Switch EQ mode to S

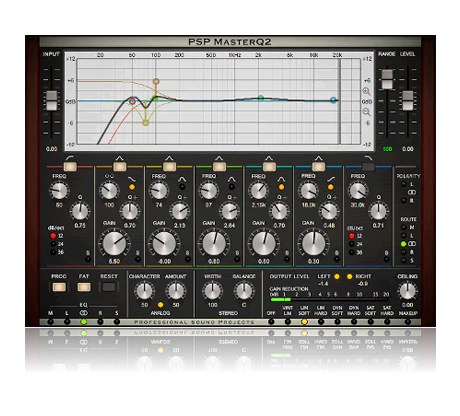click(117, 322)
